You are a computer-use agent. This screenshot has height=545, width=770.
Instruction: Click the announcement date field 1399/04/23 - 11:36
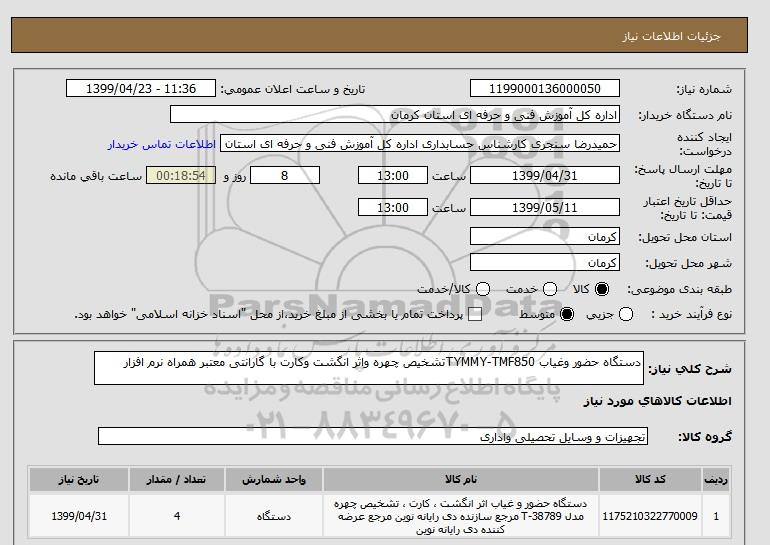(x=140, y=88)
